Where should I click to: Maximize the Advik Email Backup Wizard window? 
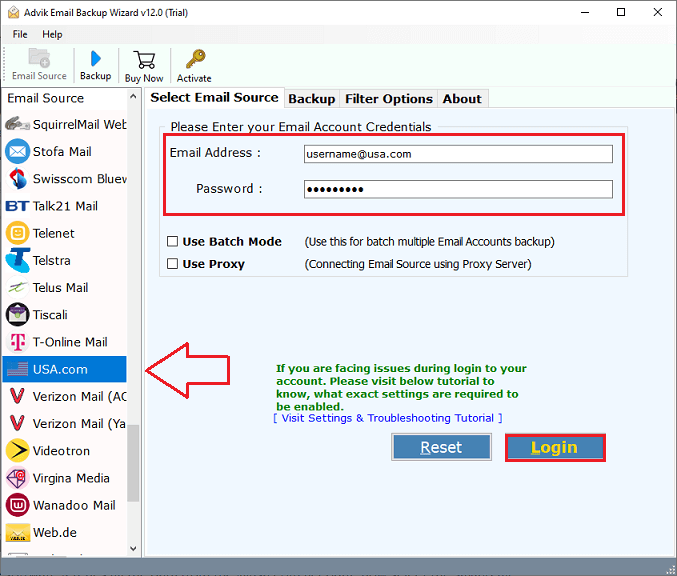[621, 12]
